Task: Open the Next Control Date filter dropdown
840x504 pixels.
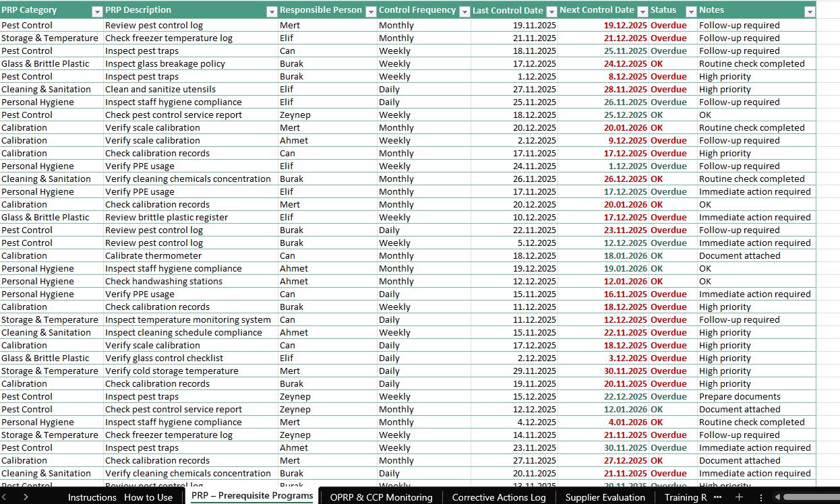Action: [x=642, y=11]
